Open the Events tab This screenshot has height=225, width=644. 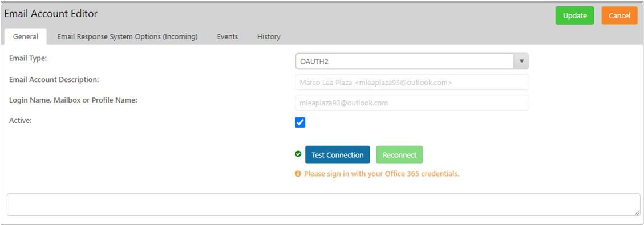pyautogui.click(x=228, y=36)
